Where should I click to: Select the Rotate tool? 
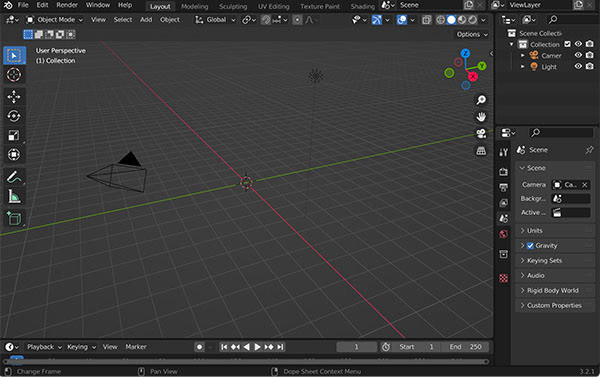[x=14, y=116]
